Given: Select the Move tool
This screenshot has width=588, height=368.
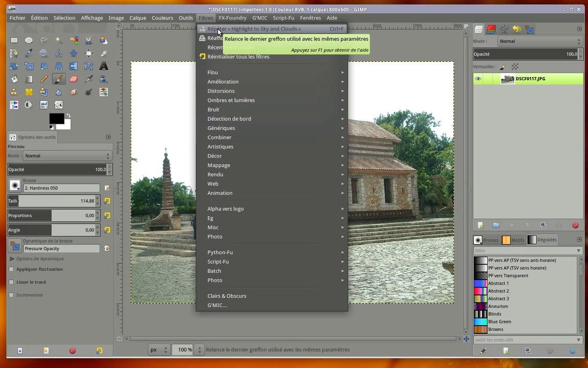Looking at the screenshot, I should (74, 53).
